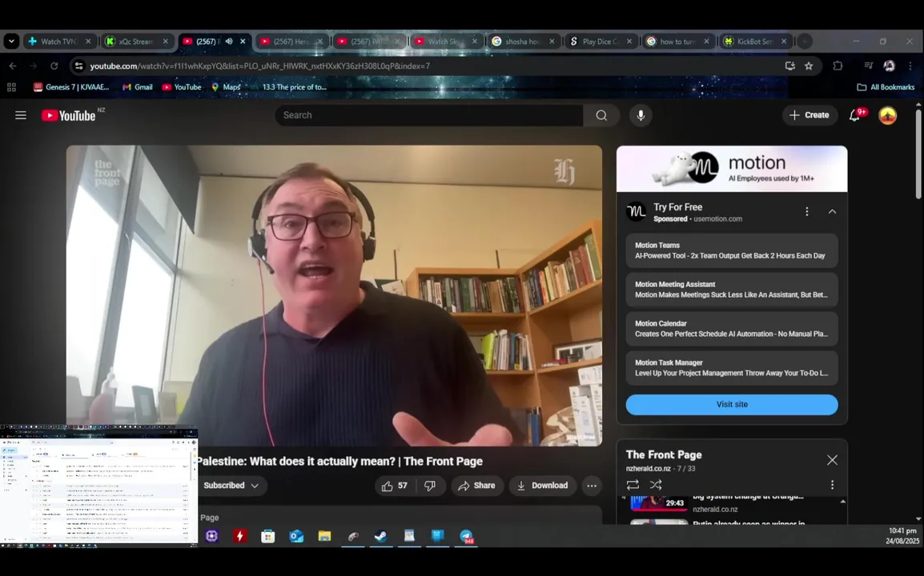Image resolution: width=924 pixels, height=576 pixels.
Task: Open the Maps bookmark
Action: (226, 87)
